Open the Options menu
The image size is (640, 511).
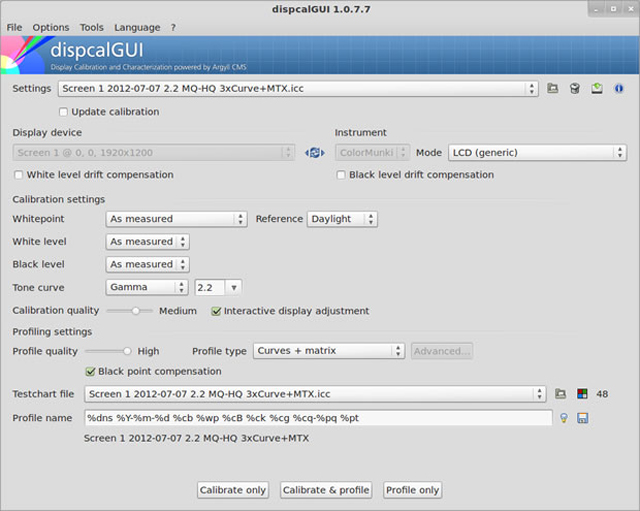51,27
